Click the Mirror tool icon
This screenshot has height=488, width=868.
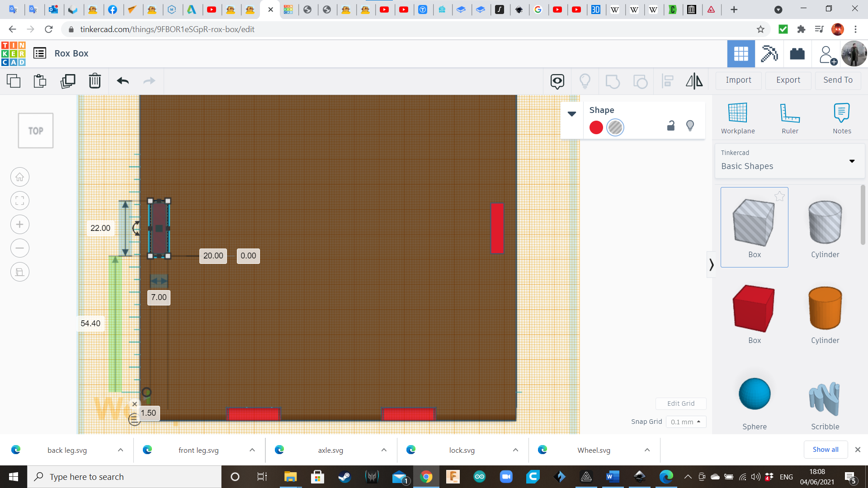[694, 81]
